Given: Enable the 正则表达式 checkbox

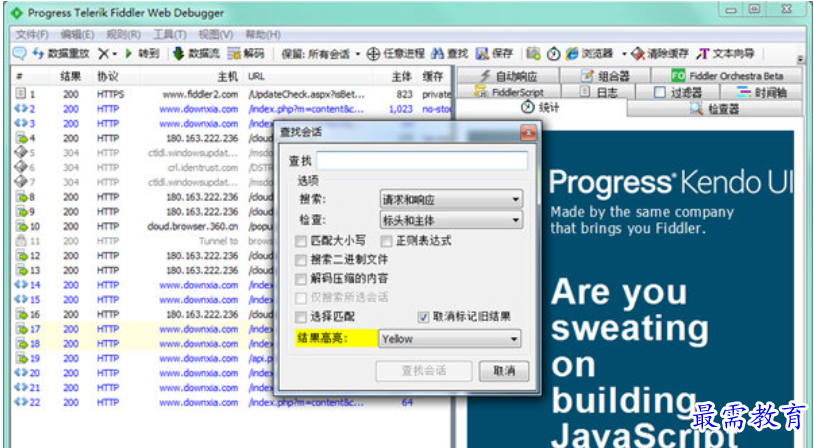Looking at the screenshot, I should (x=386, y=241).
